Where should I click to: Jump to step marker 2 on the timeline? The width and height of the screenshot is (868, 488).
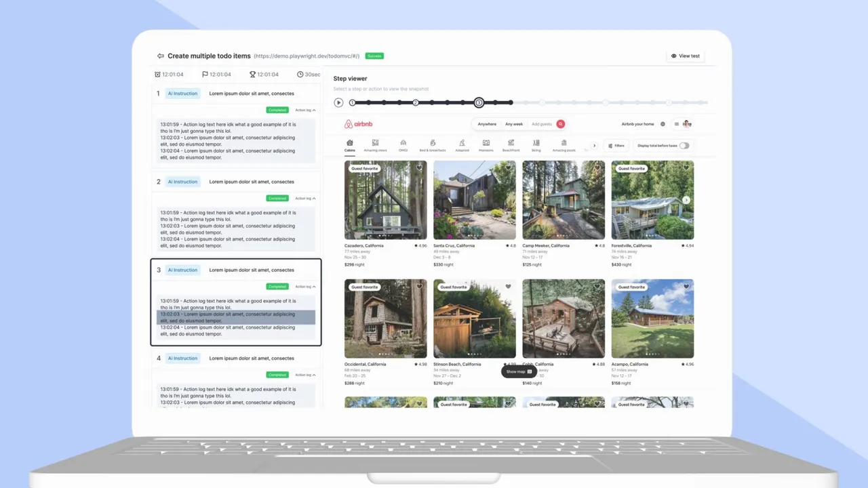tap(416, 102)
